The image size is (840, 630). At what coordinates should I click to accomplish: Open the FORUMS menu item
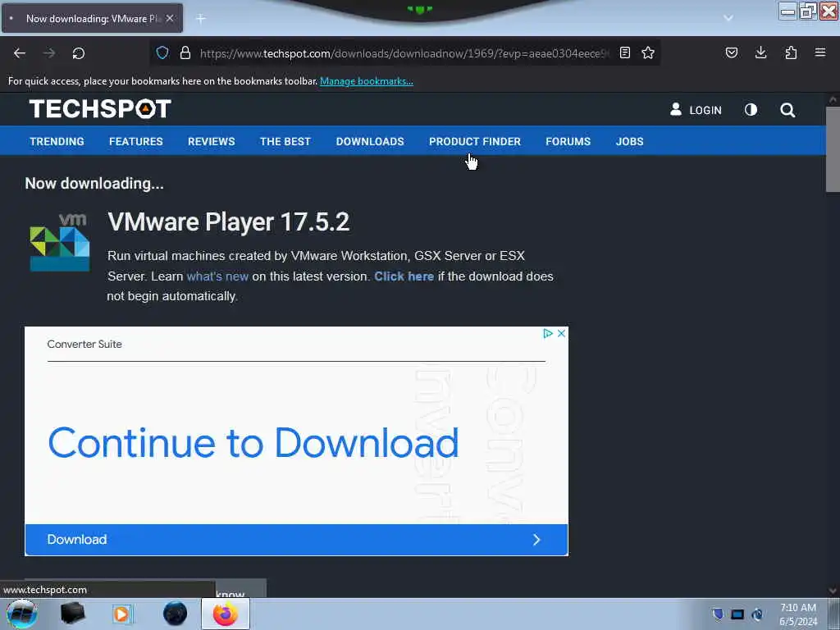pos(568,141)
